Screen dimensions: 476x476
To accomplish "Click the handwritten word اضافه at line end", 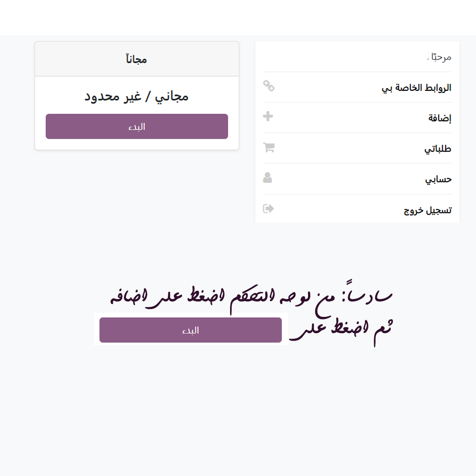I will point(129,296).
